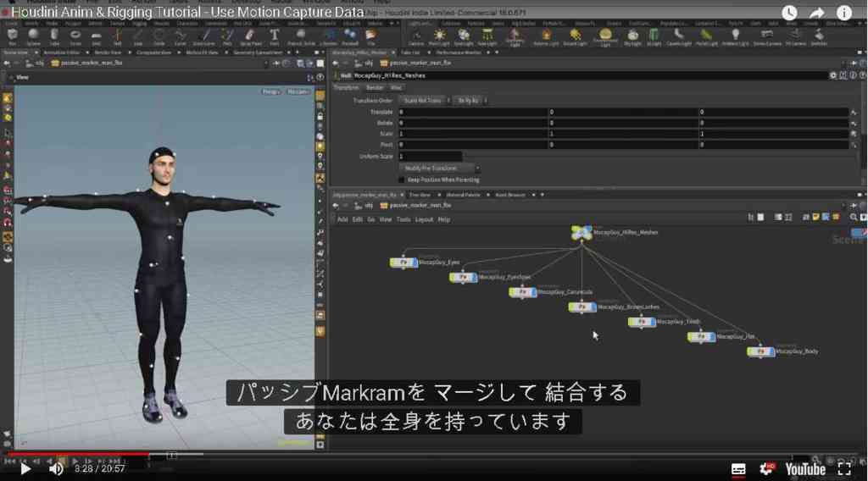Click the Watch Later clock icon
Image resolution: width=868 pixels, height=481 pixels.
pyautogui.click(x=789, y=13)
